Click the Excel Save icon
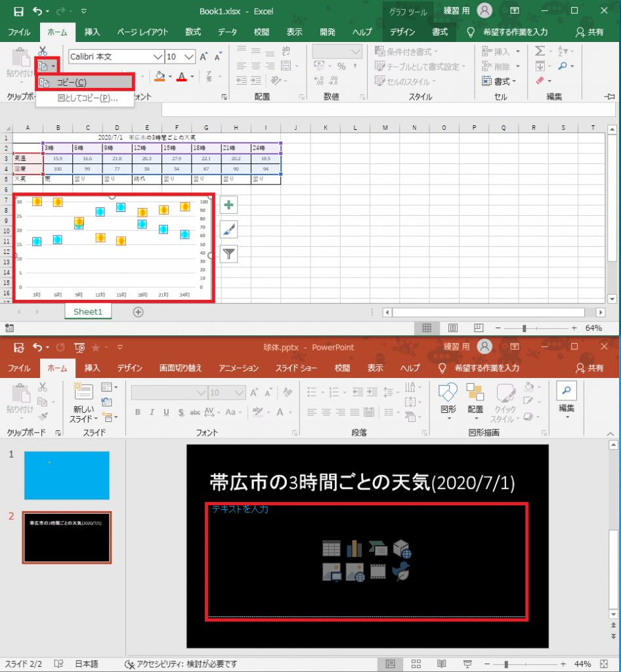This screenshot has width=621, height=672. (18, 11)
